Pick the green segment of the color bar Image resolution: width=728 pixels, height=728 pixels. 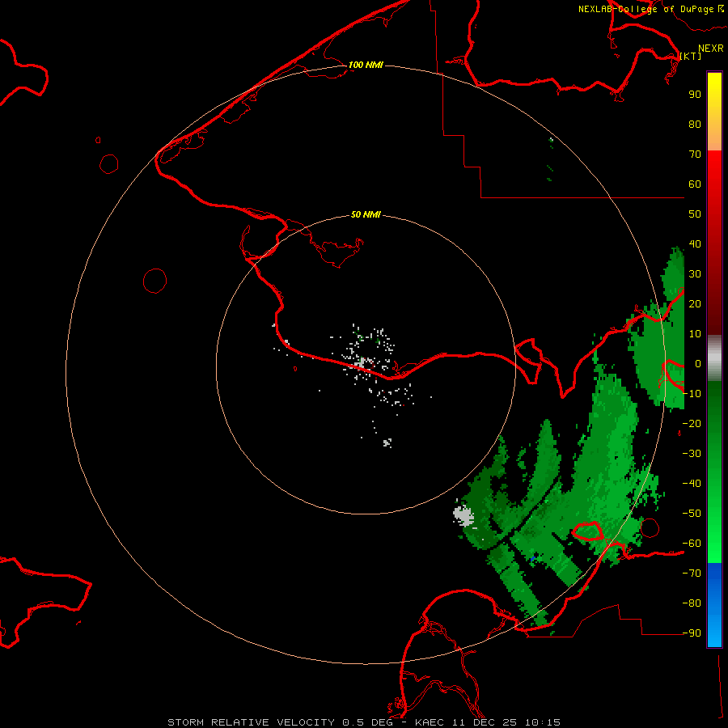714,472
